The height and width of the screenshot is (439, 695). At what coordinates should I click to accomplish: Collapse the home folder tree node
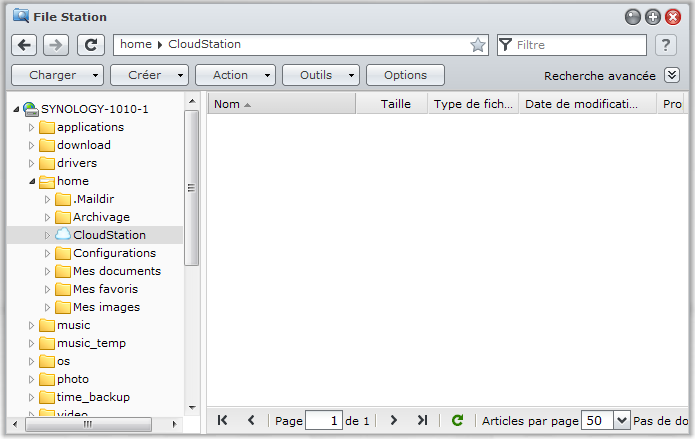(31, 182)
